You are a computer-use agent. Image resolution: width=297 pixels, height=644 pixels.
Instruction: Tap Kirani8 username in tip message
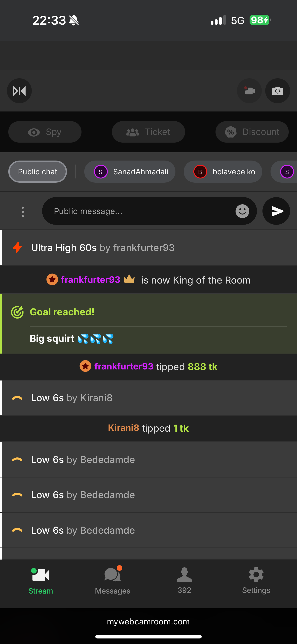click(x=123, y=428)
